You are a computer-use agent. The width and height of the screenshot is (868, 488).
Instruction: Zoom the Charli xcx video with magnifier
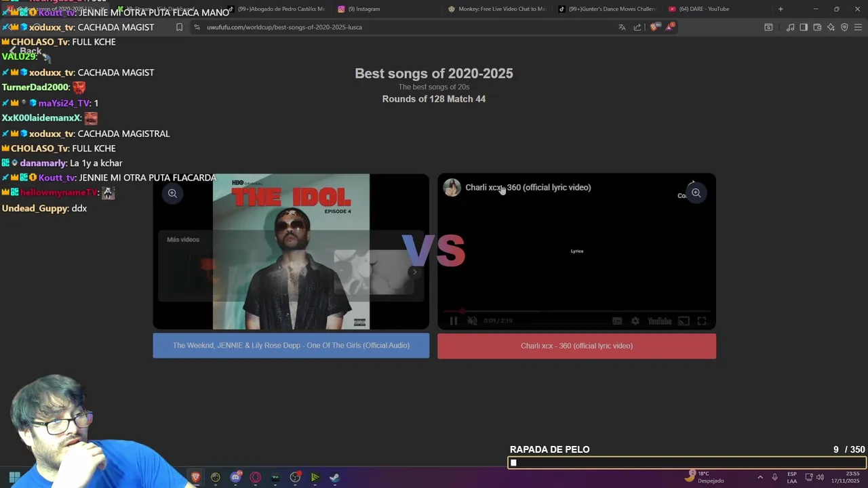pyautogui.click(x=696, y=193)
